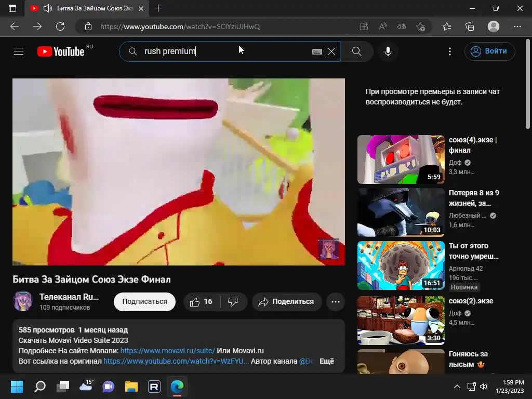Viewport: 532px width, 399px height.
Task: Open Ты от этого точно умреш thumbnail
Action: point(401,265)
